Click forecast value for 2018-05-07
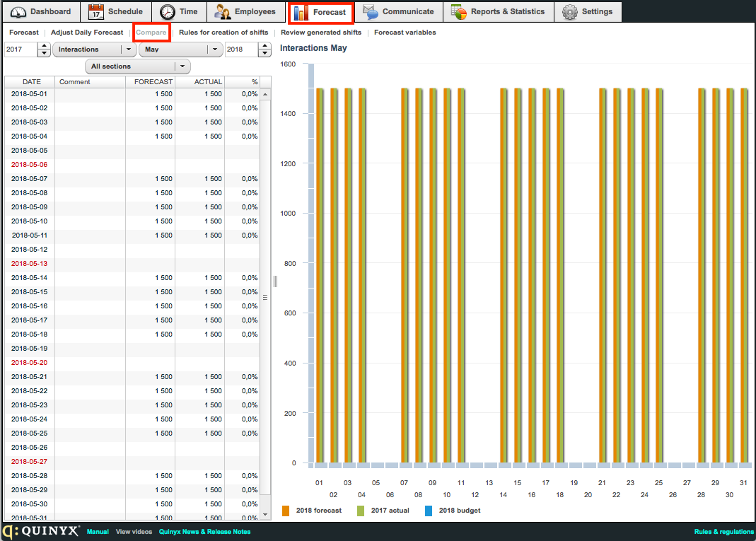756x541 pixels. 163,178
